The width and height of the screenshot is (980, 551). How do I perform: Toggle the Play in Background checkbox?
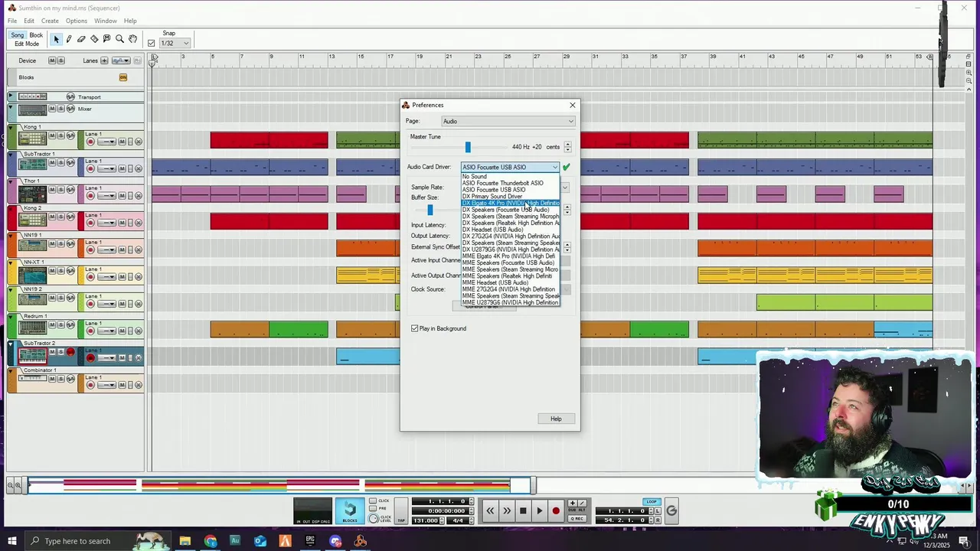(x=415, y=328)
